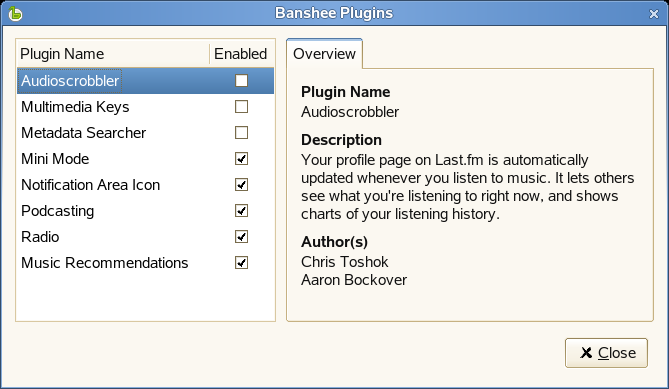Select the Radio row
Image resolution: width=669 pixels, height=389 pixels.
pos(145,237)
